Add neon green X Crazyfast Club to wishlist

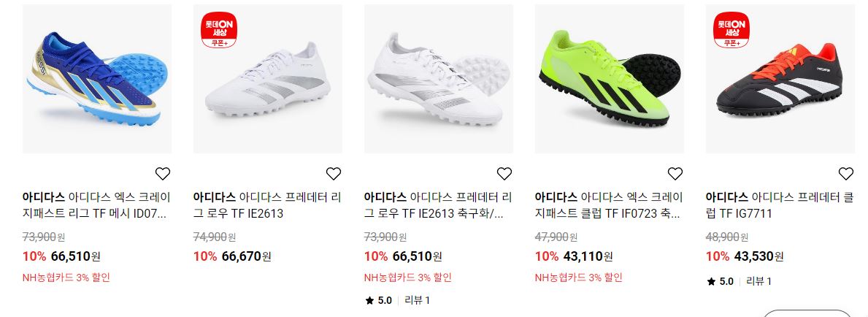tap(675, 173)
